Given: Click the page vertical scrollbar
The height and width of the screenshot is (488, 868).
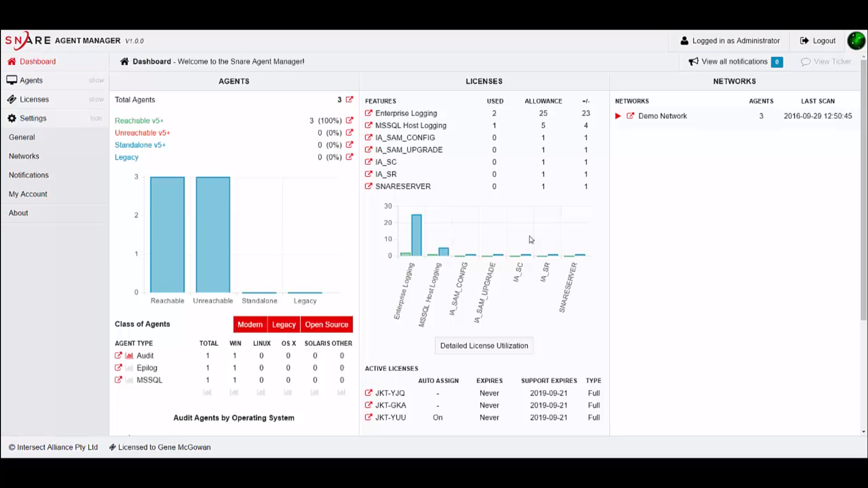Looking at the screenshot, I should (x=863, y=190).
